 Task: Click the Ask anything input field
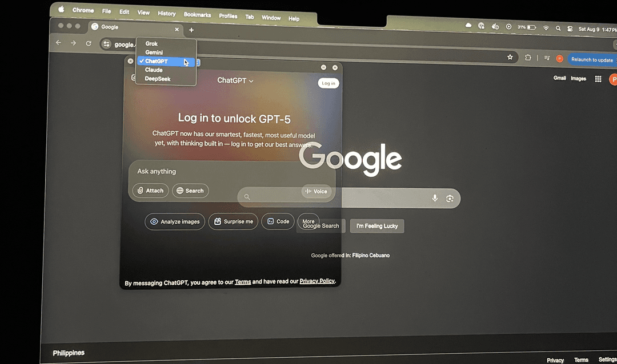pos(232,171)
